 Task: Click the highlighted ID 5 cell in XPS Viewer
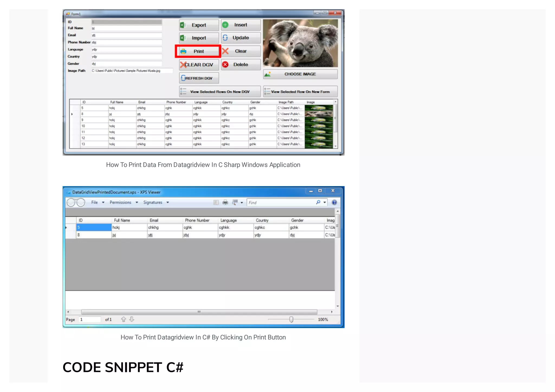94,228
